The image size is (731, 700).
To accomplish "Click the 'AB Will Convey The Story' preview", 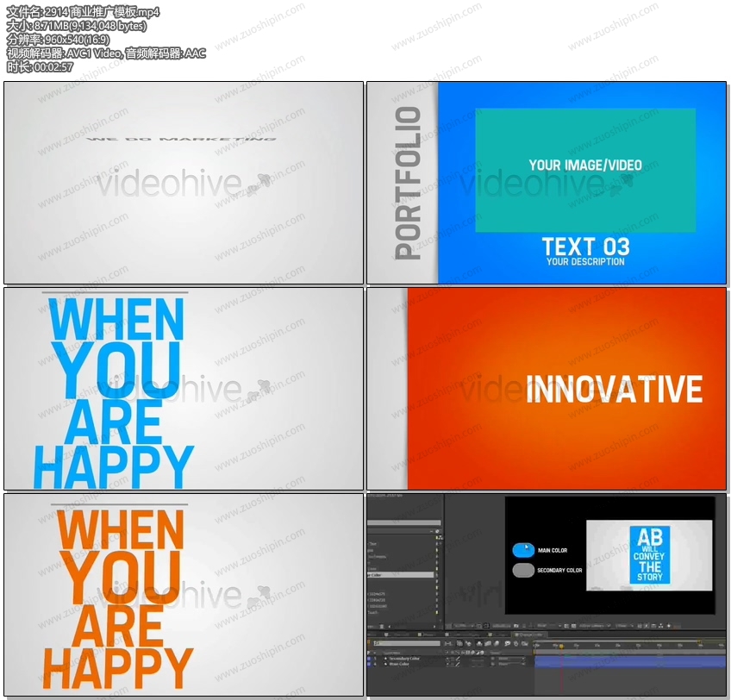I will pos(649,554).
